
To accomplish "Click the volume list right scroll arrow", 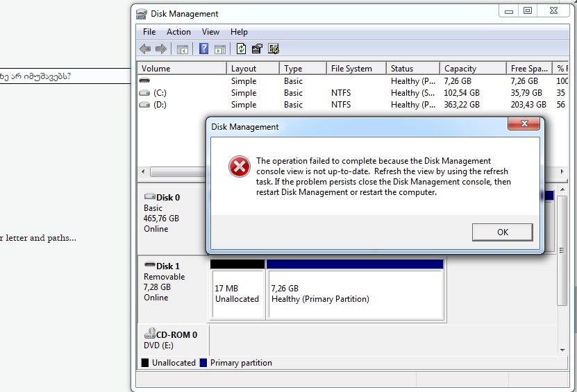I will tap(562, 171).
